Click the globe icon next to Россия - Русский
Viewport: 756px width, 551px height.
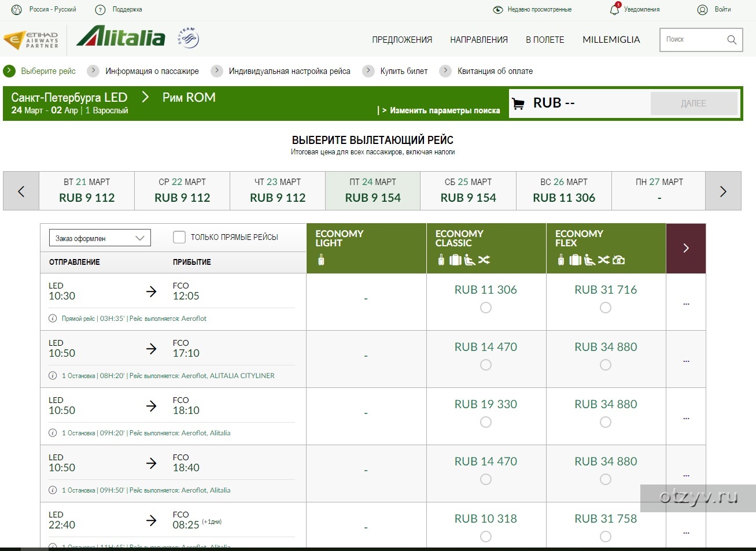[x=17, y=10]
